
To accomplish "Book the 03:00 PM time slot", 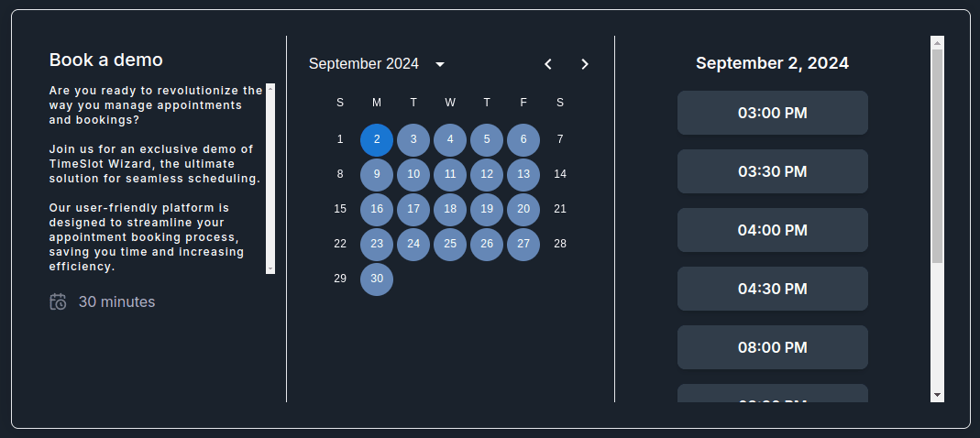I will pos(772,113).
